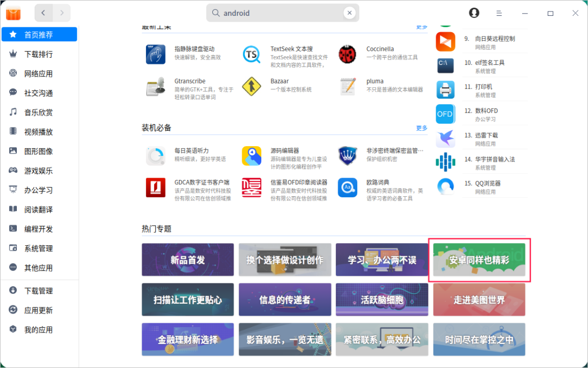588x368 pixels.
Task: Click 更多 link beside 装机必备
Action: [x=421, y=128]
